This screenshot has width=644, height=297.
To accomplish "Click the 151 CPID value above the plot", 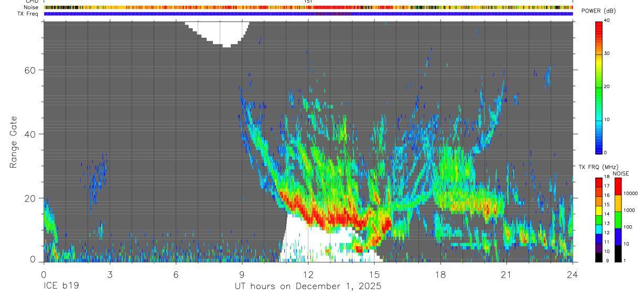I will (308, 2).
